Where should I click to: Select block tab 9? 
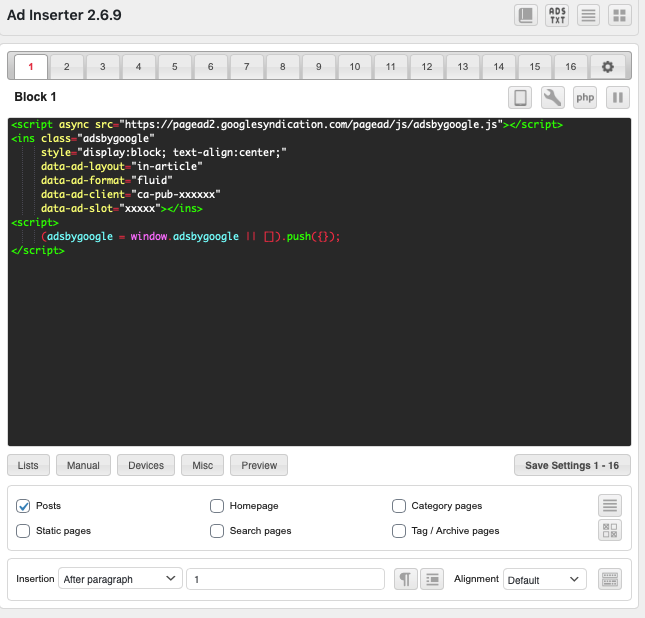[319, 67]
